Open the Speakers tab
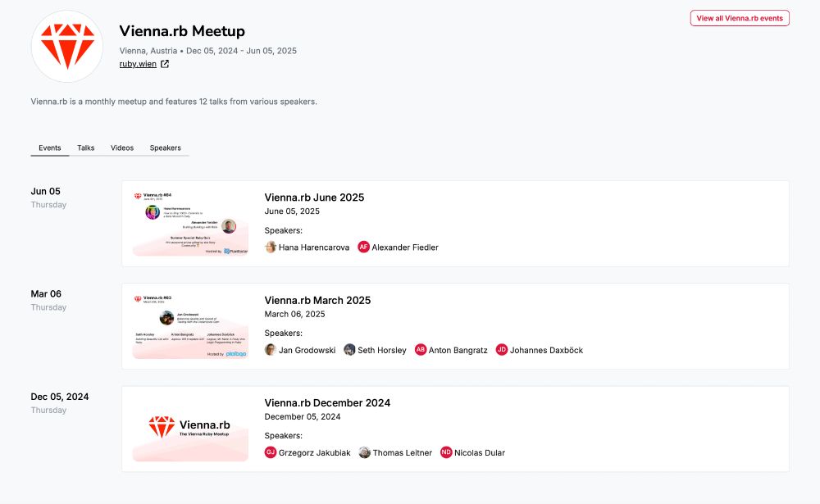Image resolution: width=820 pixels, height=504 pixels. (166, 148)
